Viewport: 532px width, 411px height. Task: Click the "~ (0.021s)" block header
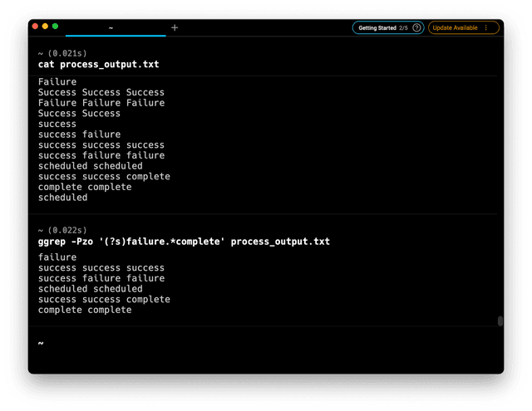pyautogui.click(x=62, y=53)
